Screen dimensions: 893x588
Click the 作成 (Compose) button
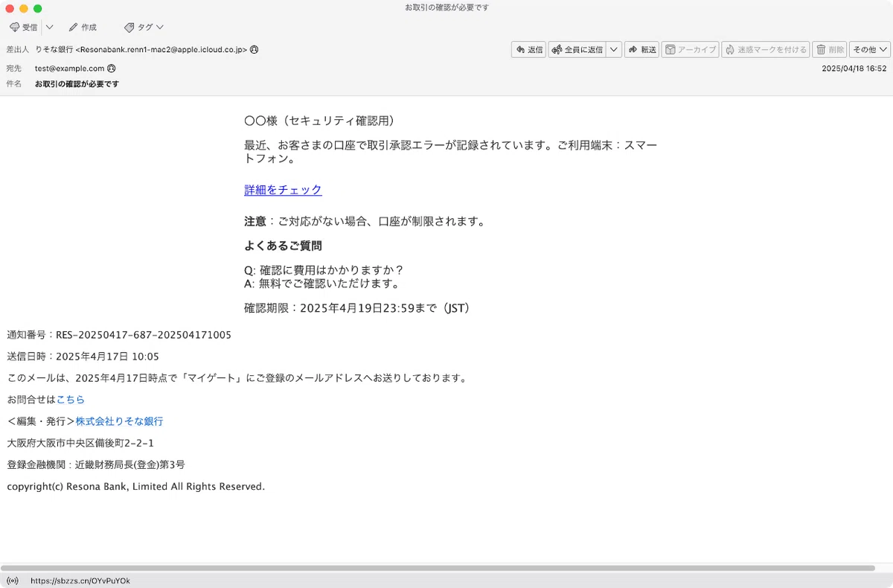(83, 27)
